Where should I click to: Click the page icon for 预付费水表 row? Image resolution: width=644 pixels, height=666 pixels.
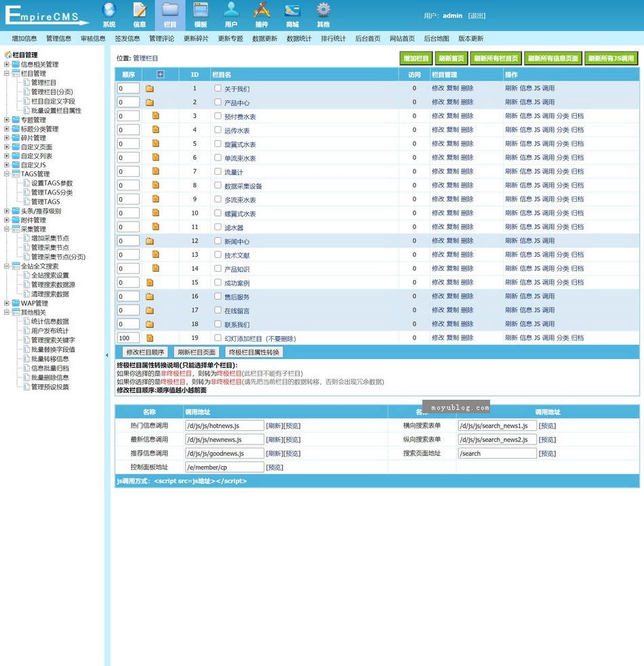156,116
